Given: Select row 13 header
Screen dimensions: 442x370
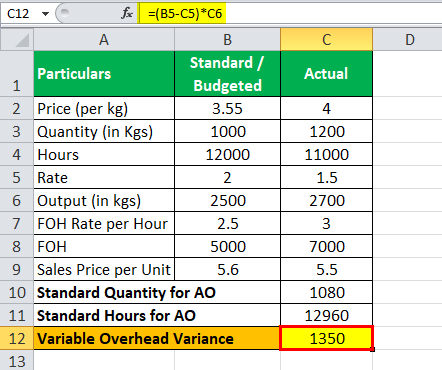Looking at the screenshot, I should [x=17, y=360].
